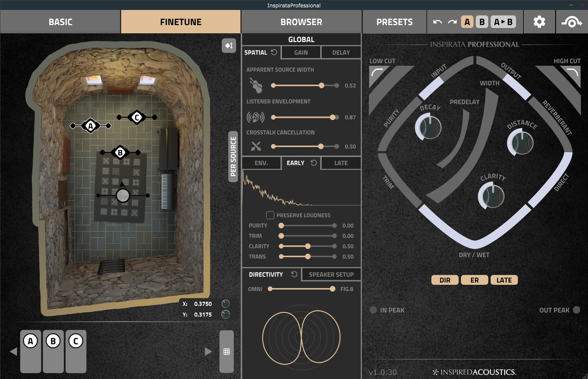
Task: Click the High Cut filter icon
Action: [573, 73]
